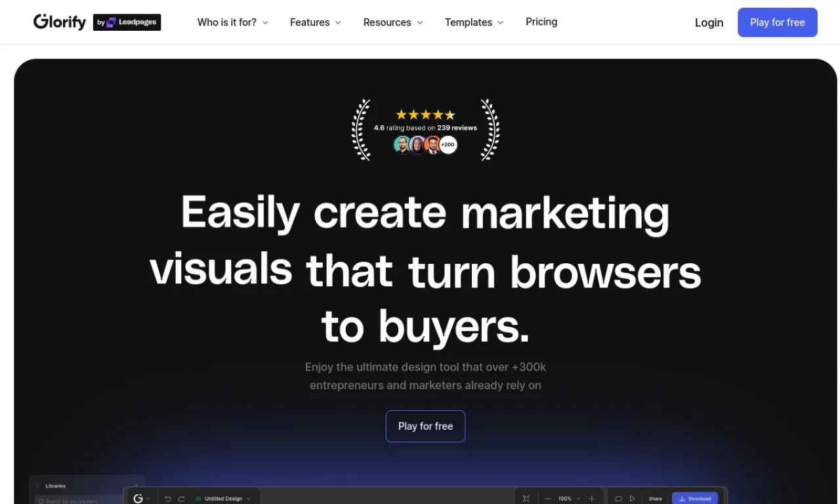Click the undo arrow in editor toolbar
The height and width of the screenshot is (504, 840).
[x=168, y=499]
